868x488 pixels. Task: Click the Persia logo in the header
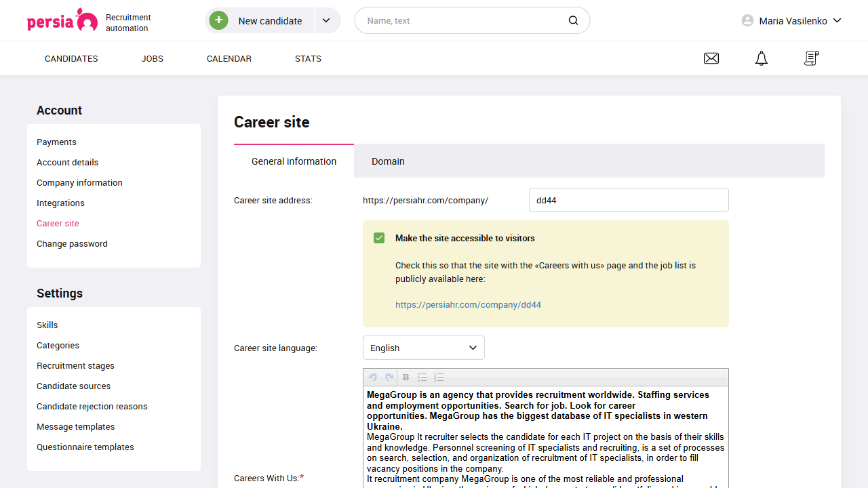pos(62,20)
